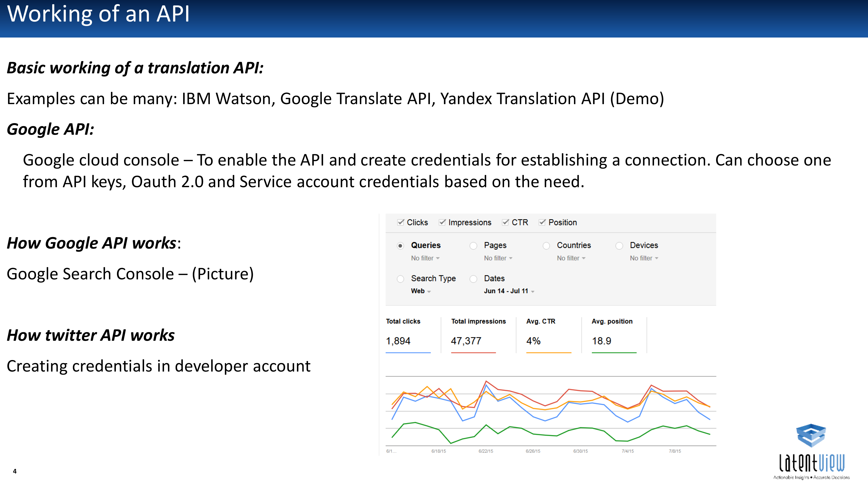
Task: Click the 6/22/15 chart axis date
Action: coord(486,451)
